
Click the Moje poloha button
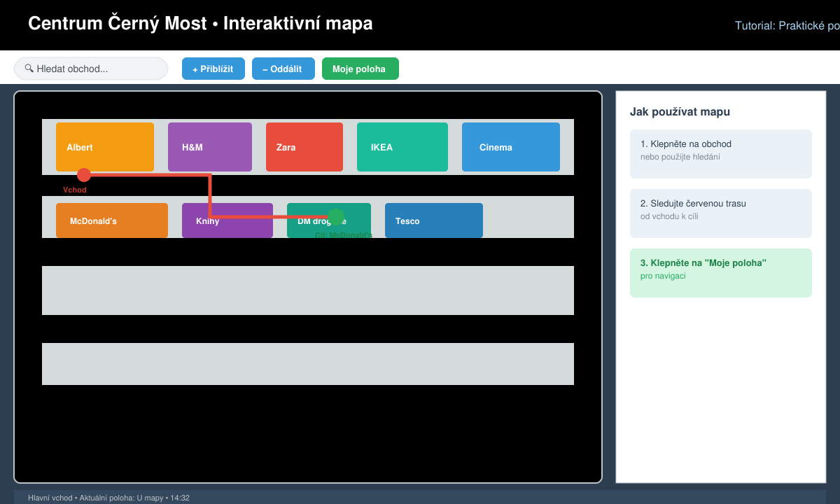pos(360,69)
